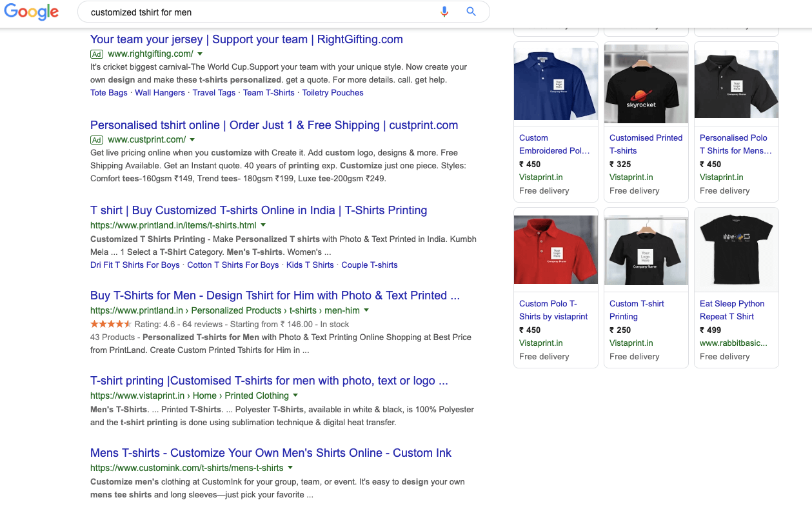
Task: Open the 'Custom Polo T-Shirts by vistaprint' product title
Action: [x=554, y=310]
